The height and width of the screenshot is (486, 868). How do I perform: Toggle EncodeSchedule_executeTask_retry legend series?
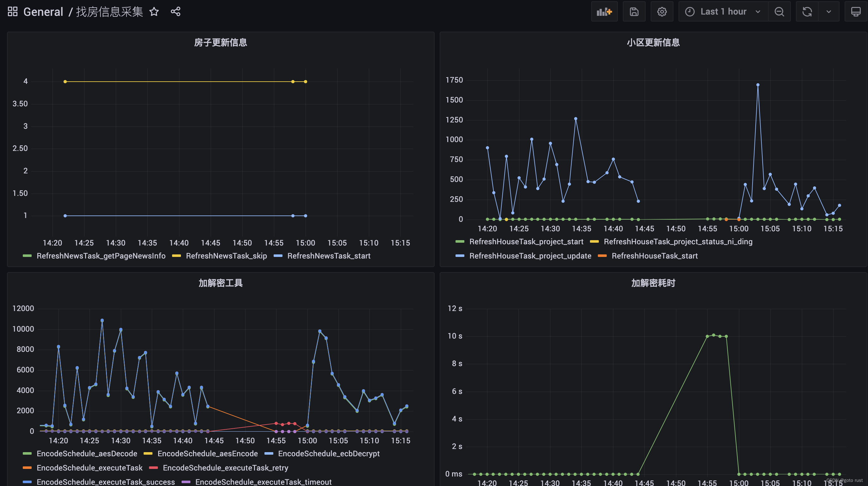[225, 468]
